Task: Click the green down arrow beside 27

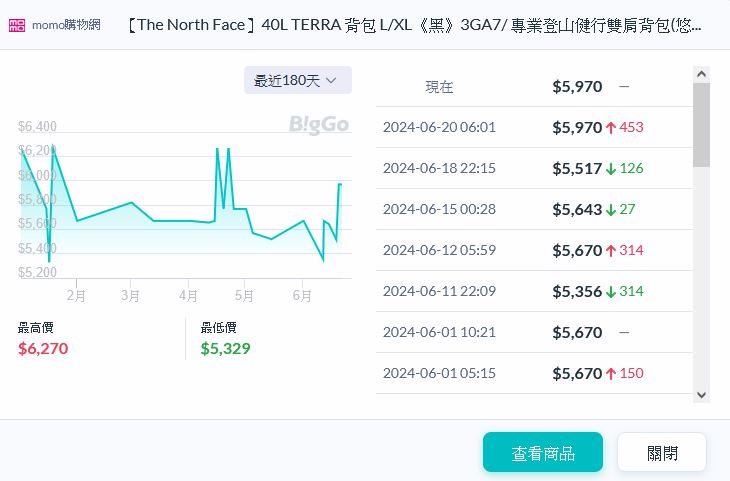Action: (610, 209)
